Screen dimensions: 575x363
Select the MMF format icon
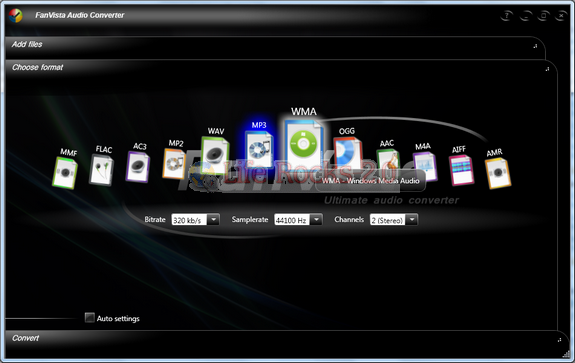coord(65,173)
